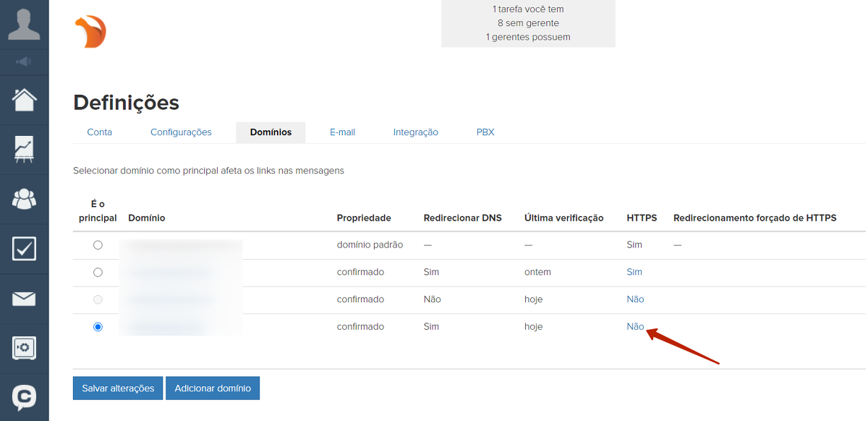This screenshot has height=421, width=868.
Task: Click the HTTPS Não link in last row
Action: [635, 327]
